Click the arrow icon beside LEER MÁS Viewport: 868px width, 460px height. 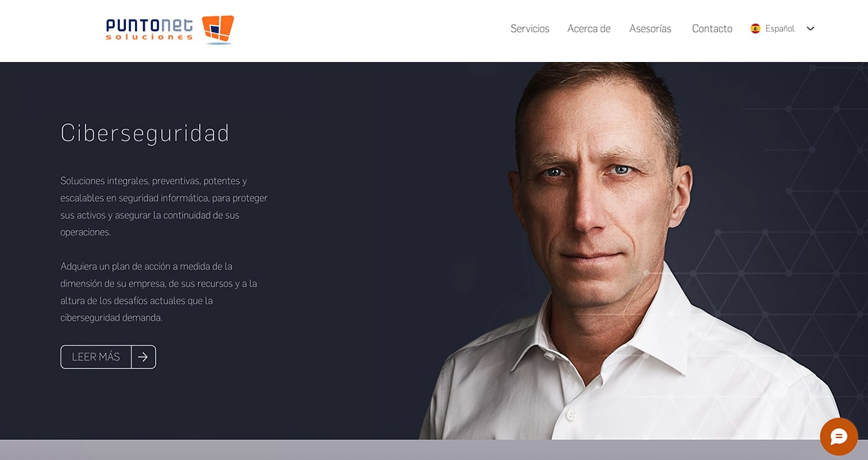(143, 357)
